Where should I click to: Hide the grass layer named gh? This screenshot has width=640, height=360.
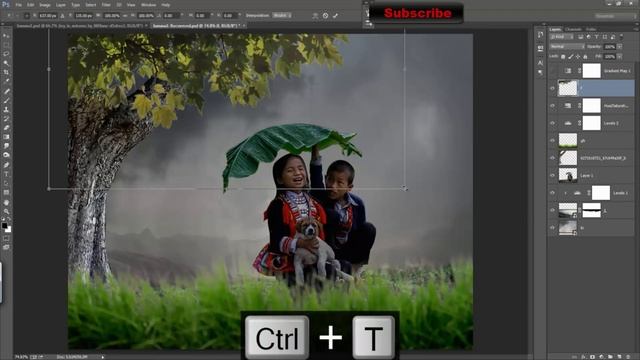click(x=553, y=140)
